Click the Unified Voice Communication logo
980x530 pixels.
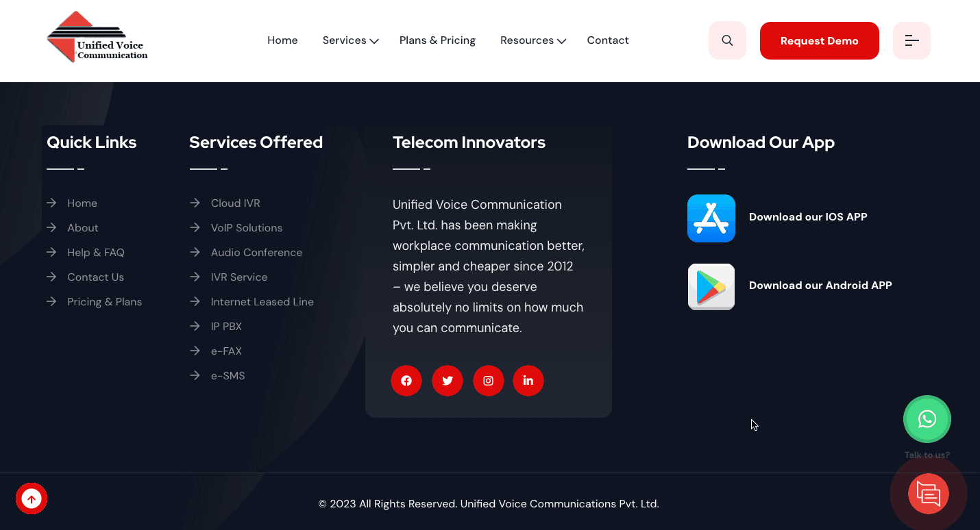click(x=97, y=37)
